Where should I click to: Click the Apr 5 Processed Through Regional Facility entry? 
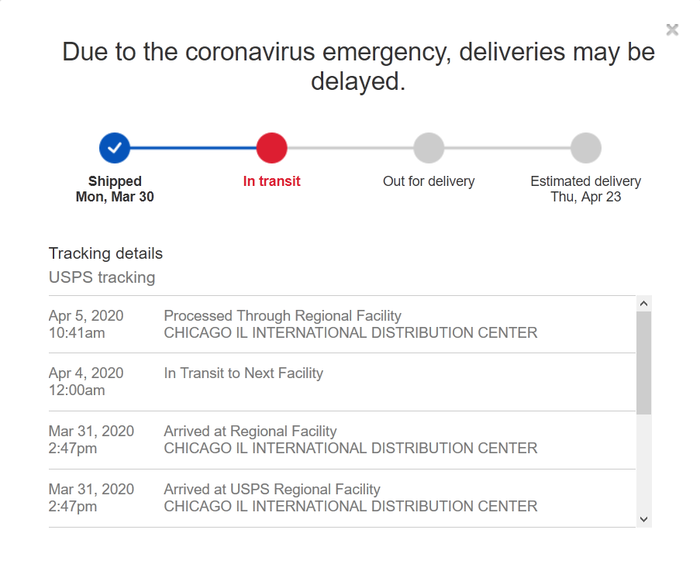[x=350, y=324]
